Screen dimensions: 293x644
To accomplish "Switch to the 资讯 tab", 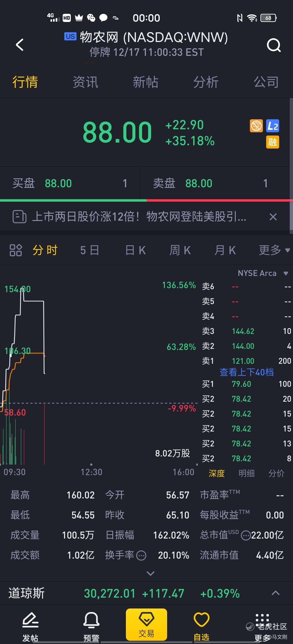I will 85,82.
